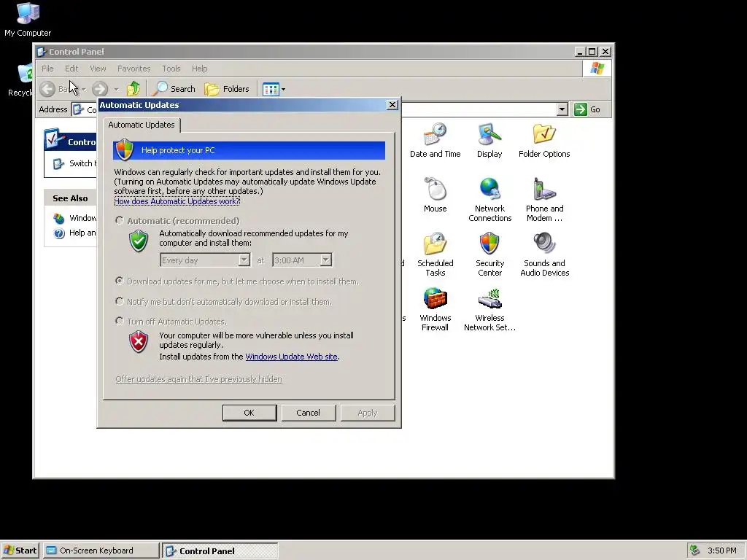Open How does Automatic Updates work link
747x560 pixels.
click(177, 201)
